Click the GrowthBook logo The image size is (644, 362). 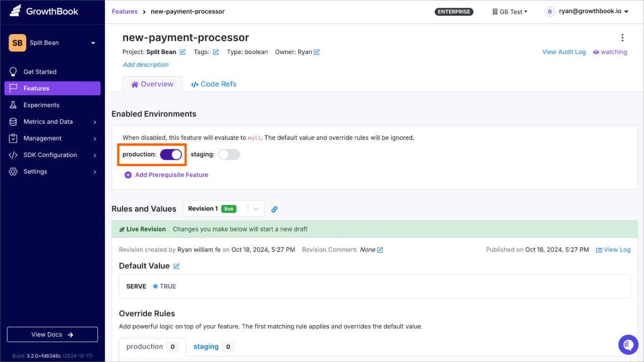44,11
